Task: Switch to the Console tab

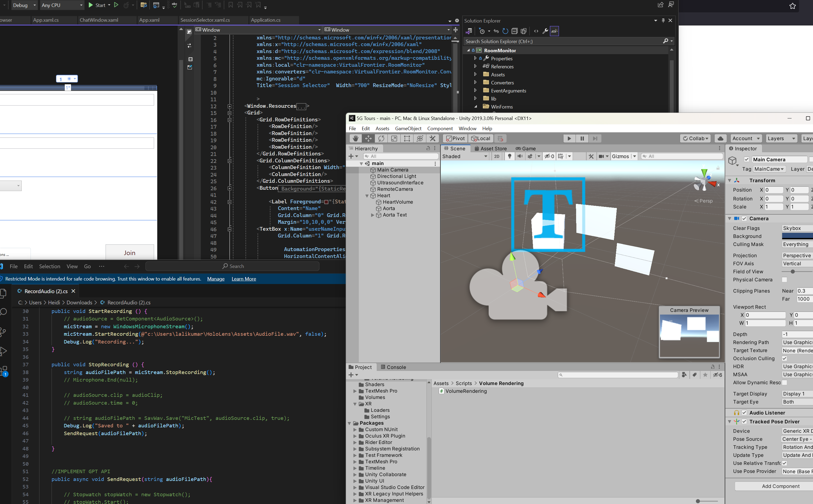Action: tap(393, 367)
